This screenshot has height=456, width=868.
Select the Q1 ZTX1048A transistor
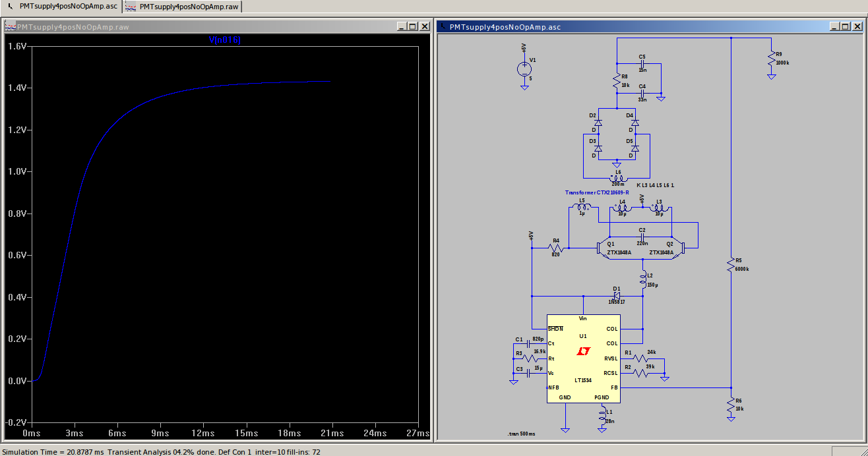(x=602, y=248)
